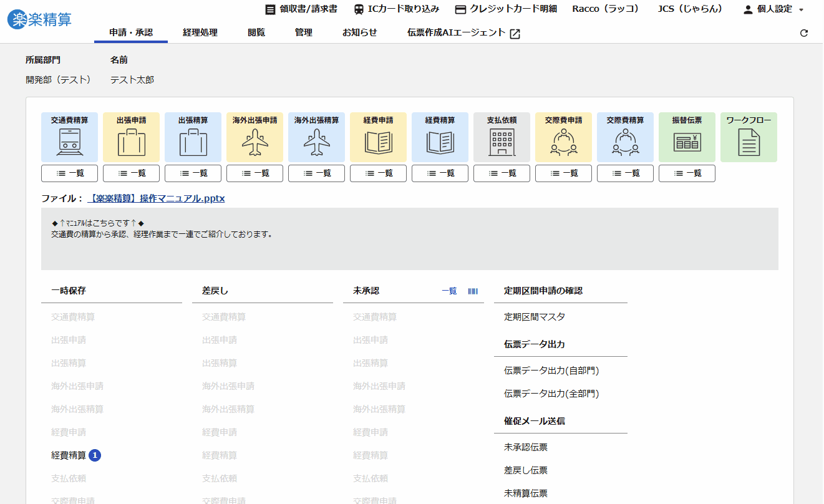This screenshot has width=824, height=504.
Task: Open the 出張申請 briefcase tile
Action: click(x=131, y=137)
